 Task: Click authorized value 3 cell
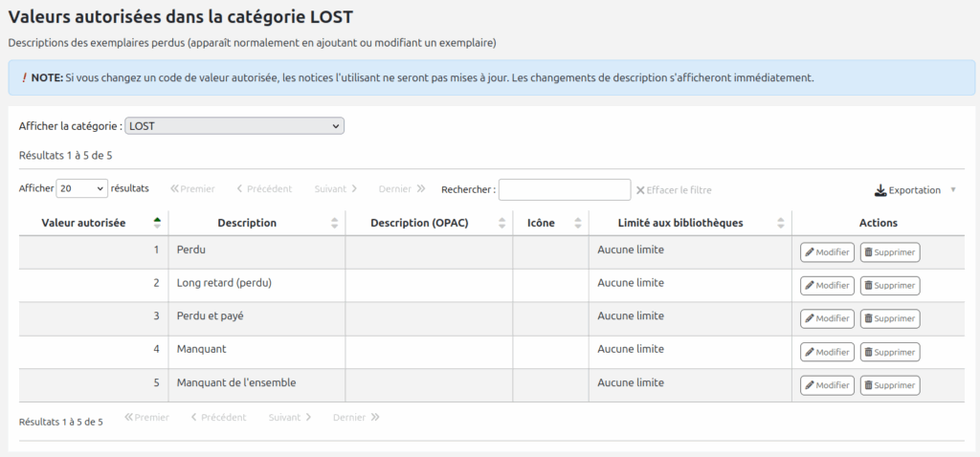(x=94, y=319)
